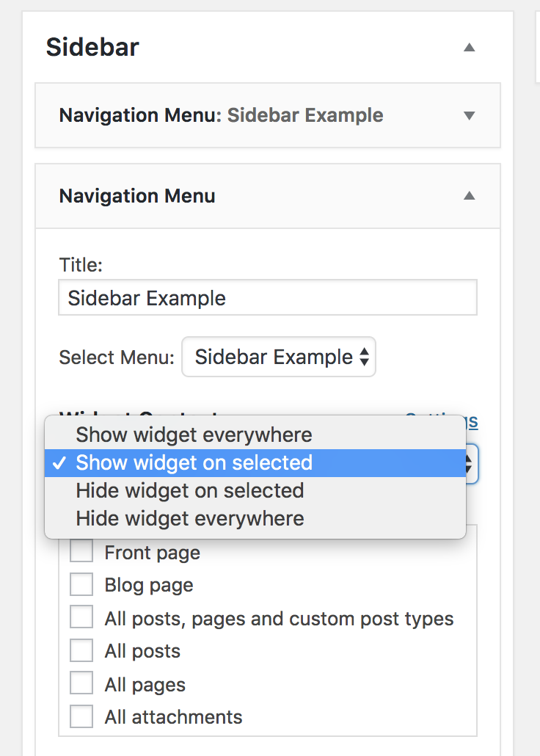The image size is (540, 756).
Task: Toggle the All pages checkbox
Action: (81, 683)
